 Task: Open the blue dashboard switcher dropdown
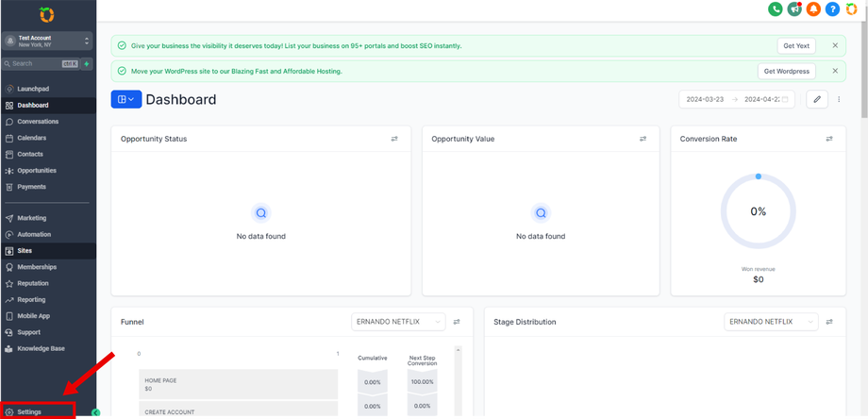point(126,99)
